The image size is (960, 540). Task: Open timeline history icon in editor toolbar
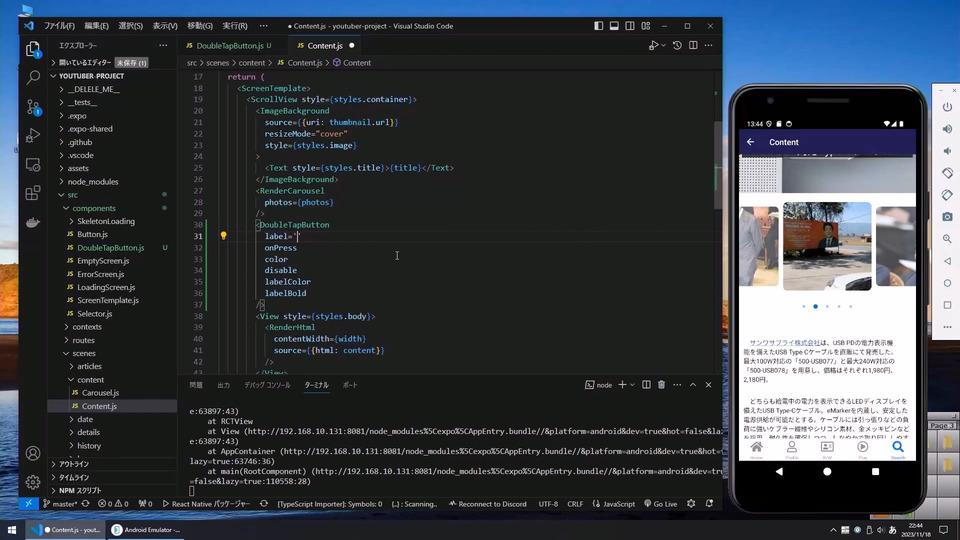point(677,45)
